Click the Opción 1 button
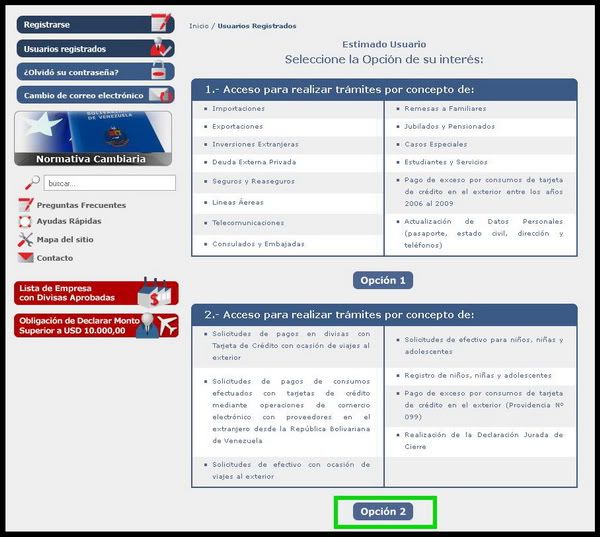600x537 pixels. pos(383,280)
